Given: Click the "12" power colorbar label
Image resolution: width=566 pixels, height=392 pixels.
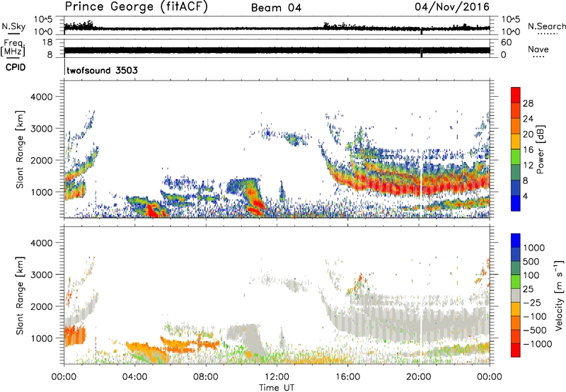Looking at the screenshot, I should [528, 166].
